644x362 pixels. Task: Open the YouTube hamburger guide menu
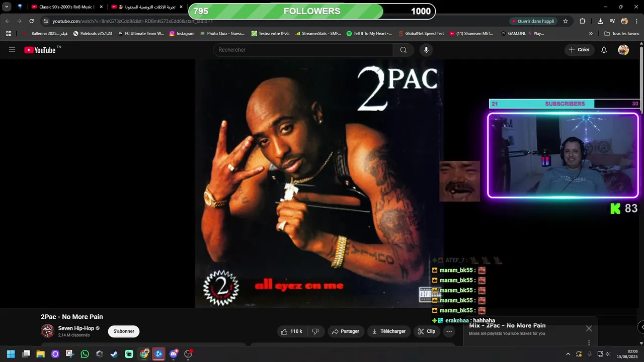point(12,50)
